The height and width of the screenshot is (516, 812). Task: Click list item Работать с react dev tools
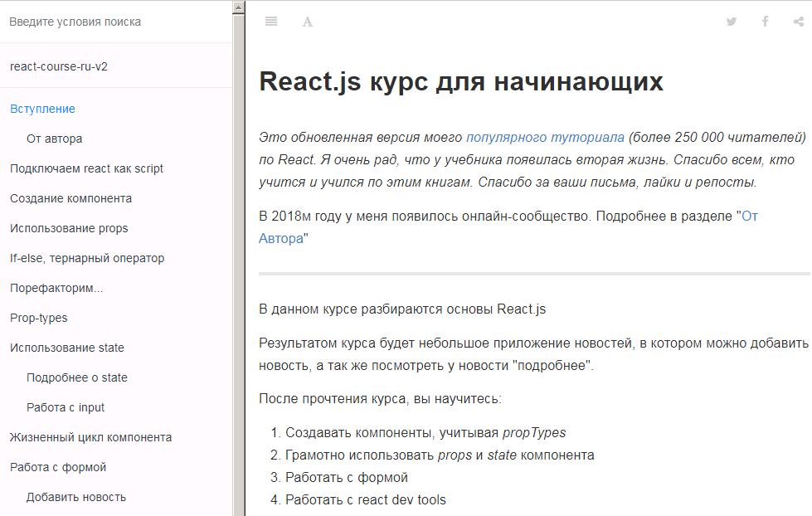pyautogui.click(x=366, y=499)
